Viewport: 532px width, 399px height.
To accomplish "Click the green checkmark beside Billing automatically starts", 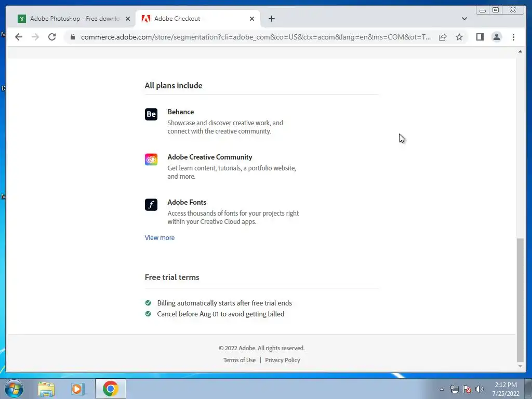I will (148, 303).
